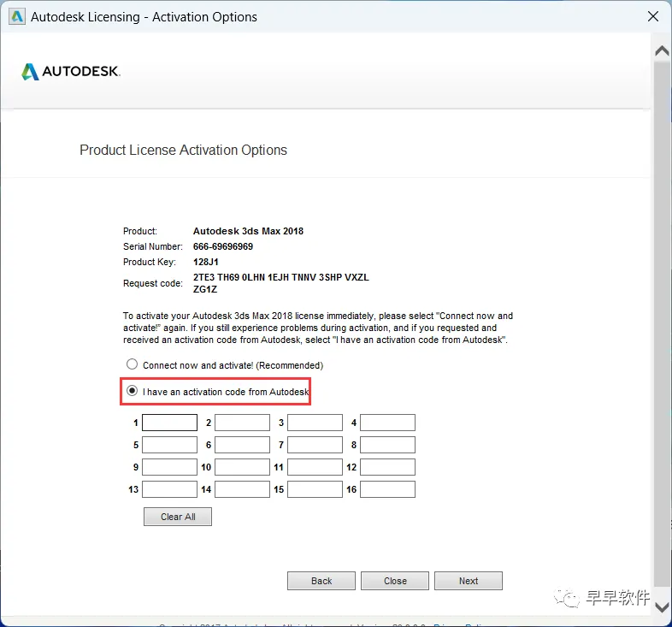Click activation code field 6

tap(242, 445)
